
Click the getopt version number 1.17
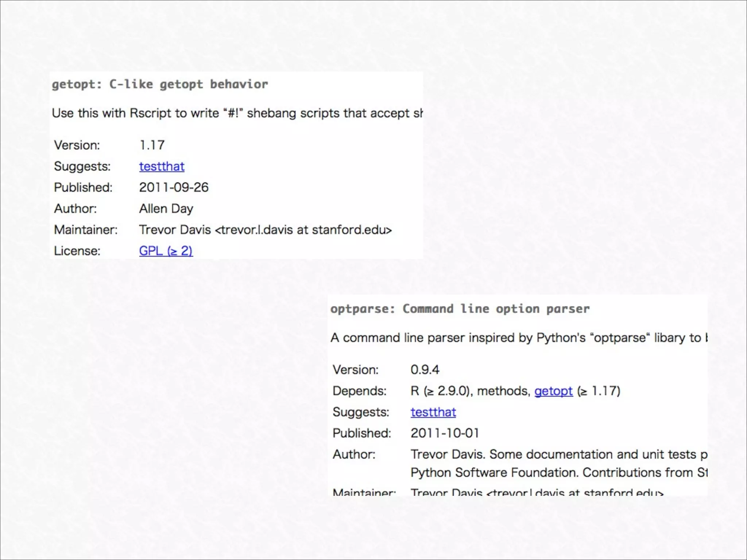pos(152,145)
